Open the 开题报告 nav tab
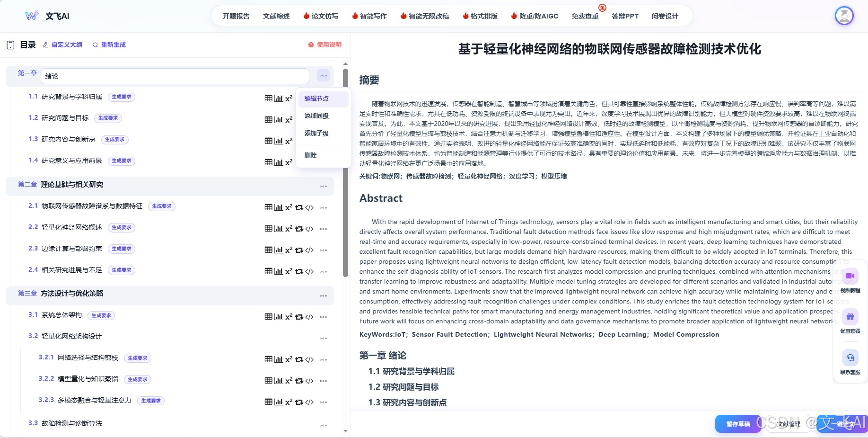The image size is (868, 438). pyautogui.click(x=236, y=16)
